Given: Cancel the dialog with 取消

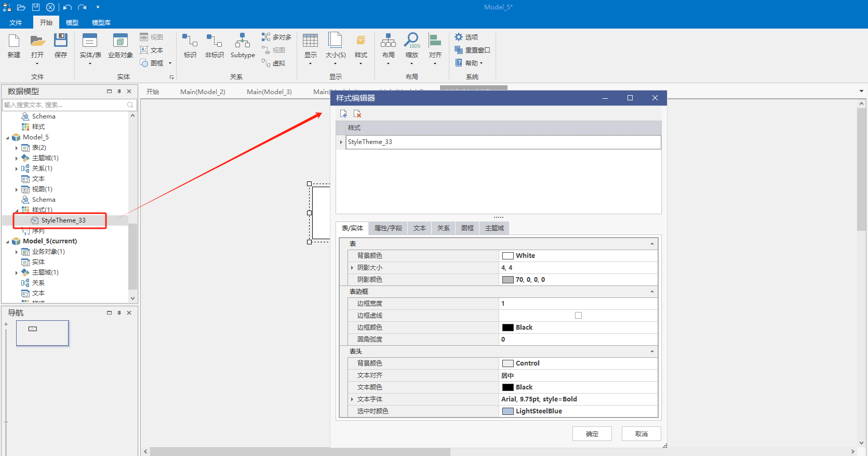Looking at the screenshot, I should coord(642,434).
